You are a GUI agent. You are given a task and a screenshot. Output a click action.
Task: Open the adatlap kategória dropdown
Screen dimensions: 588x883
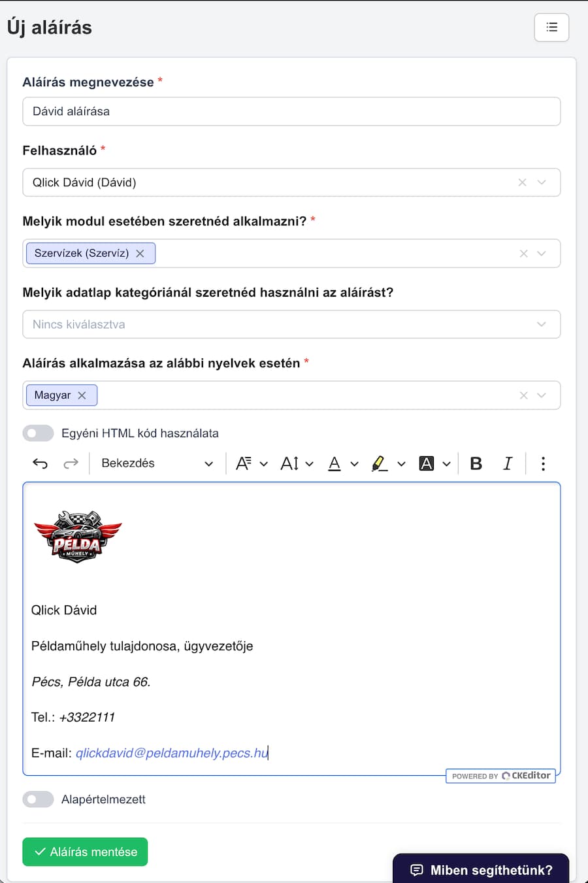point(291,324)
